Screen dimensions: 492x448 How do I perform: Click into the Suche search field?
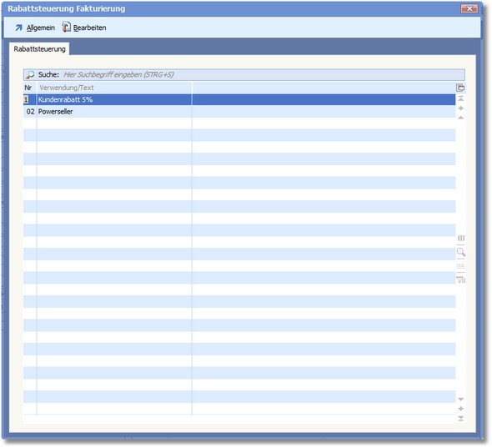point(264,75)
